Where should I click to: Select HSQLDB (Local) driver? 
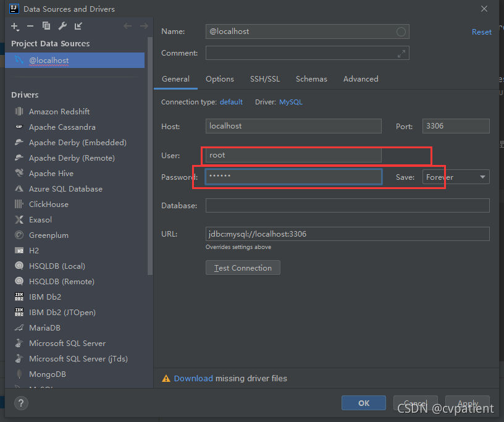75,266
